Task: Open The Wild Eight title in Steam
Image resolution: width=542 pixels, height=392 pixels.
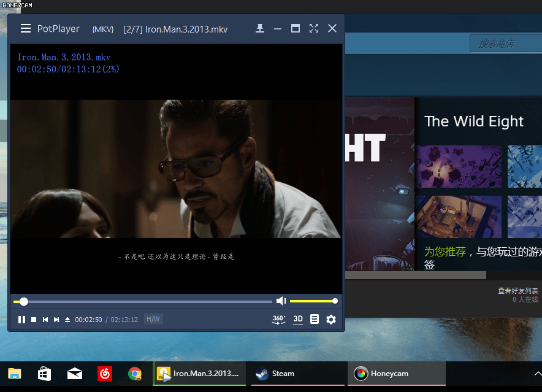Action: tap(473, 121)
